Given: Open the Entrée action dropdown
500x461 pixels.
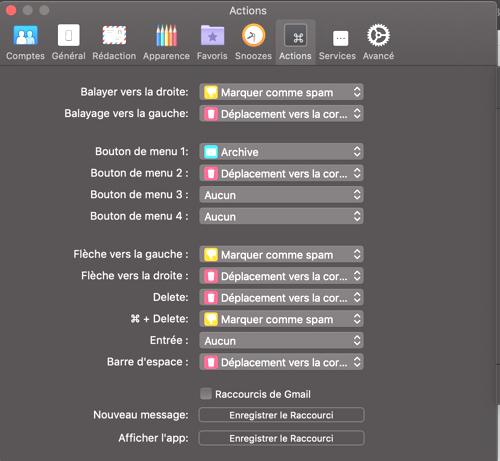Looking at the screenshot, I should (281, 341).
